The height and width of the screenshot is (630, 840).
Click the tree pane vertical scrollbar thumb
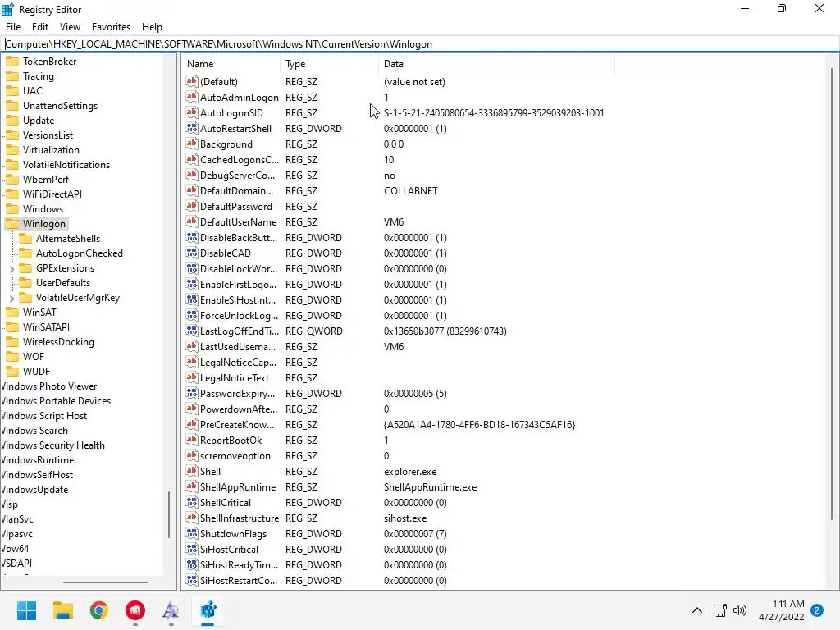[169, 514]
